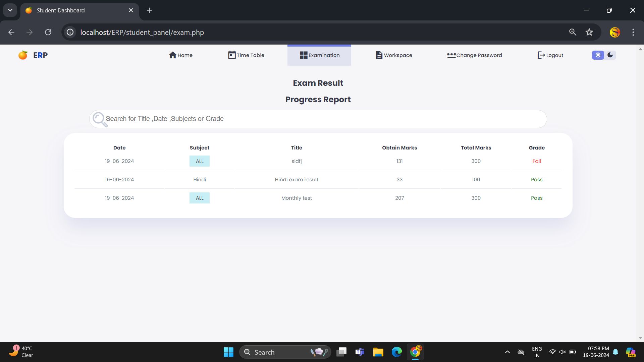Screen dimensions: 644x362
Task: Click the ALL badge in sldfj row
Action: 200,161
